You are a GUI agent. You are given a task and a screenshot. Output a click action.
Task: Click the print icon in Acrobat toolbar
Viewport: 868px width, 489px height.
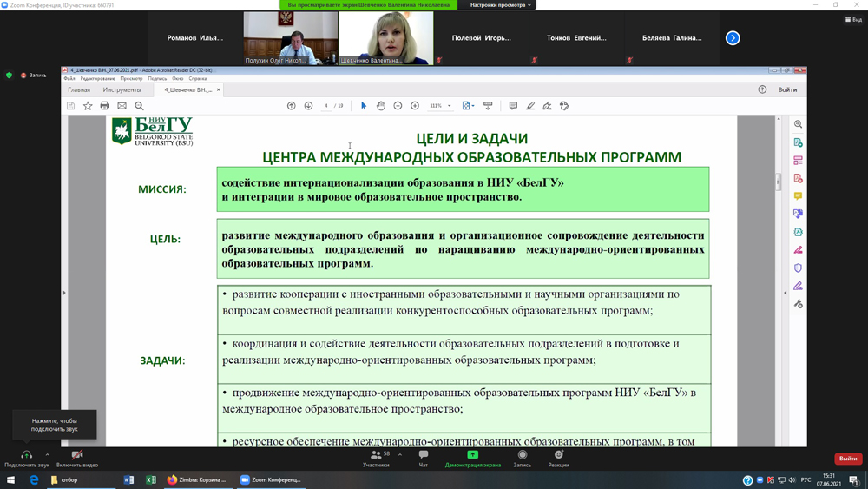pos(104,106)
